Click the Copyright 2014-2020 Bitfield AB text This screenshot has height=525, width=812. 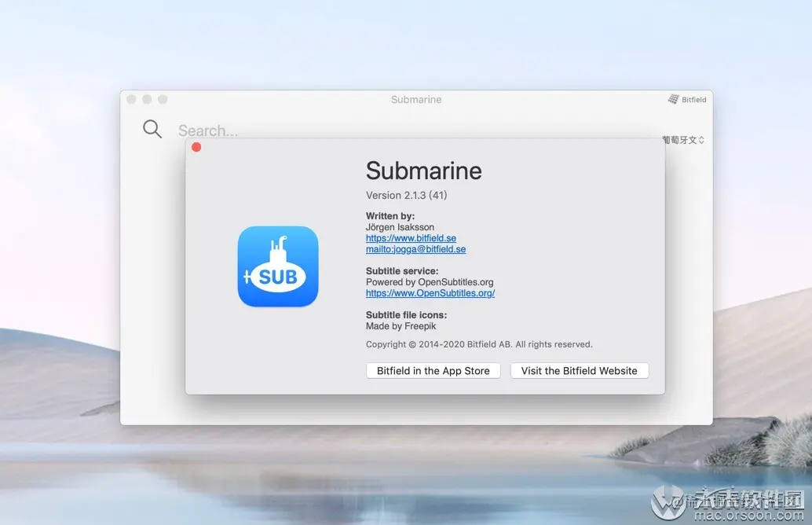coord(479,344)
